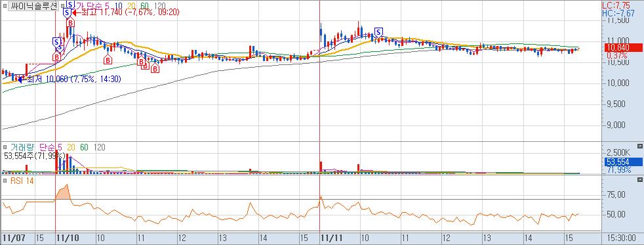Click the B buy marker directly under the 11,740 peak

(x=71, y=22)
